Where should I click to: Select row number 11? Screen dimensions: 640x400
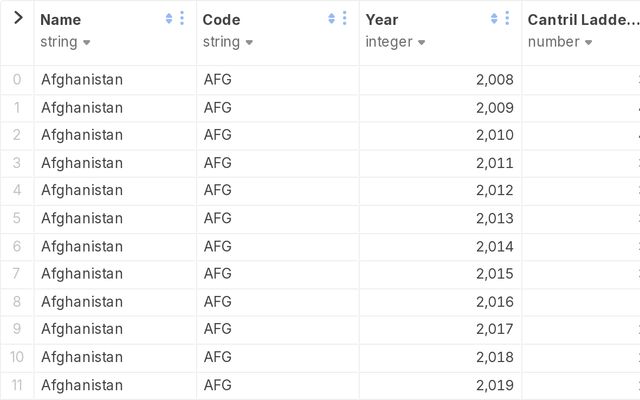pos(17,384)
